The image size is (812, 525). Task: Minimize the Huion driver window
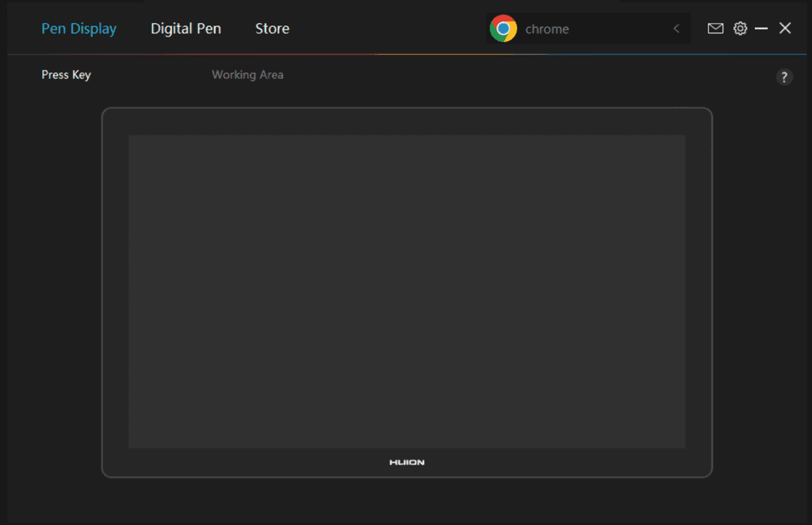[x=761, y=28]
